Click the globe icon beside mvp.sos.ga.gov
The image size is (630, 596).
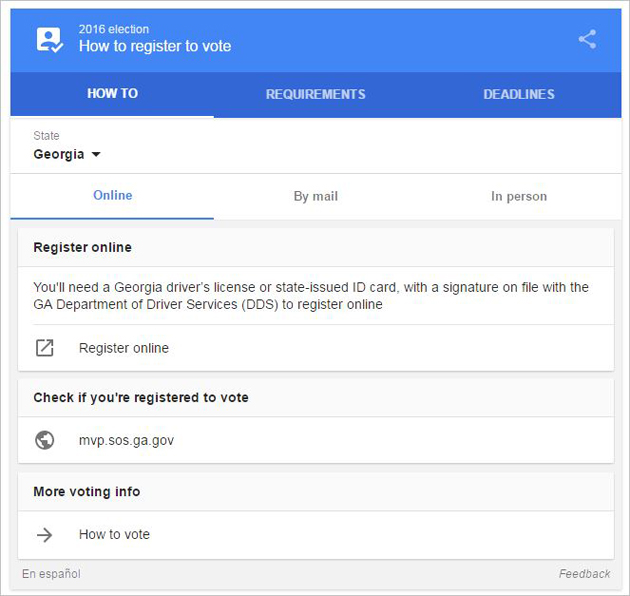[x=44, y=440]
